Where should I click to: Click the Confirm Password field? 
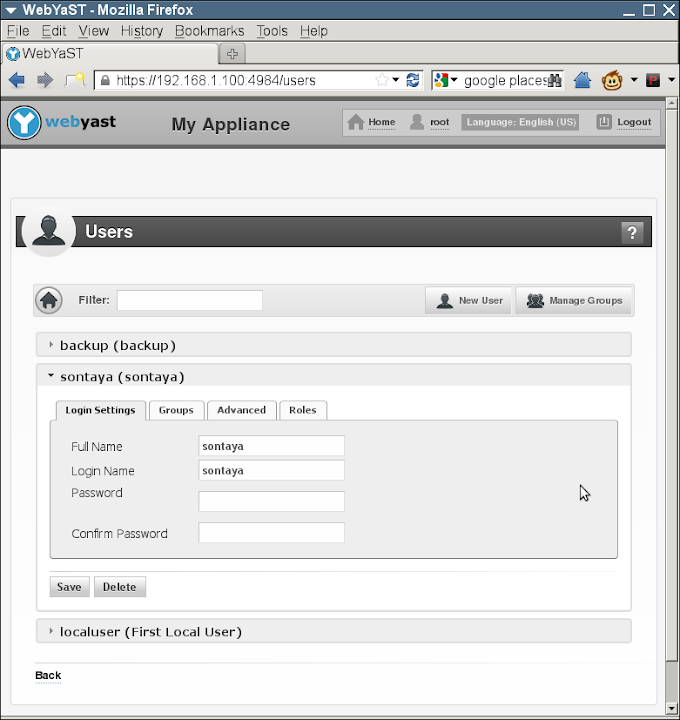(x=271, y=533)
